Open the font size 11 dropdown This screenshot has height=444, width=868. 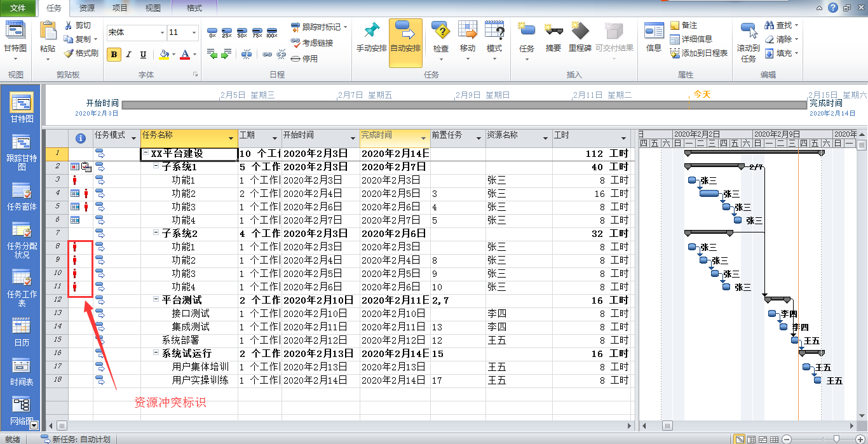click(194, 32)
